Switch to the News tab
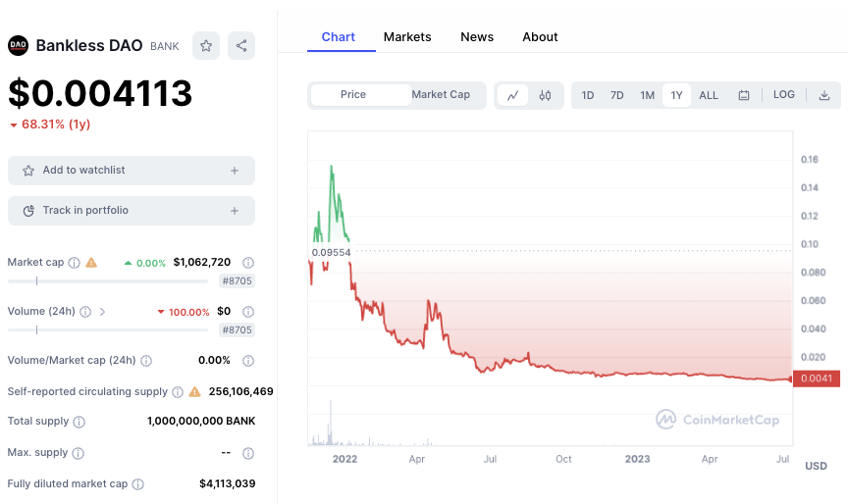This screenshot has width=848, height=504. (x=477, y=37)
